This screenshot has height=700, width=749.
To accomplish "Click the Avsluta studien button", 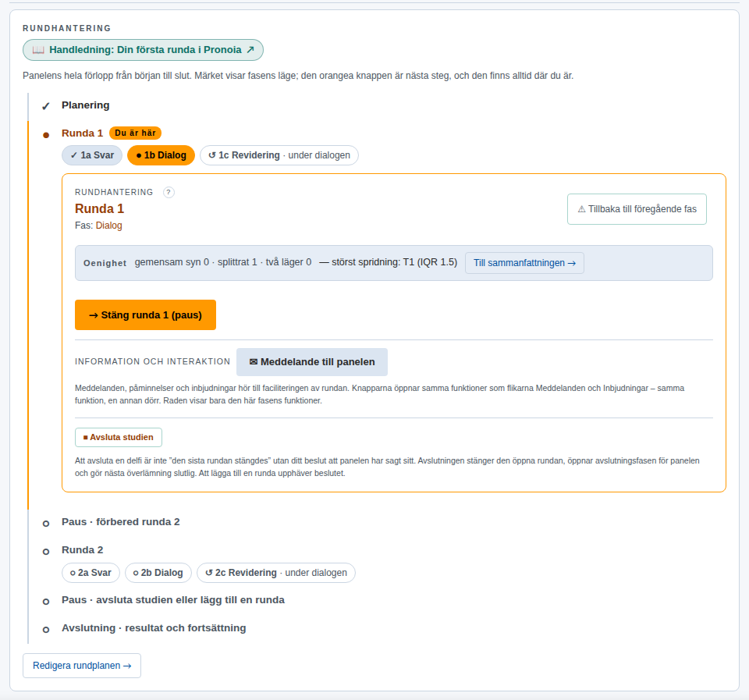I will click(x=119, y=437).
